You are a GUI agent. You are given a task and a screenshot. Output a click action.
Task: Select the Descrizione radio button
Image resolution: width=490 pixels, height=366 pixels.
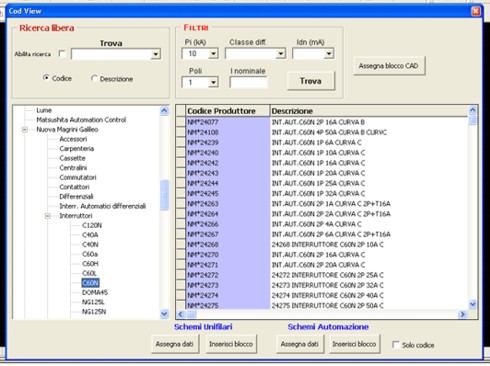94,78
